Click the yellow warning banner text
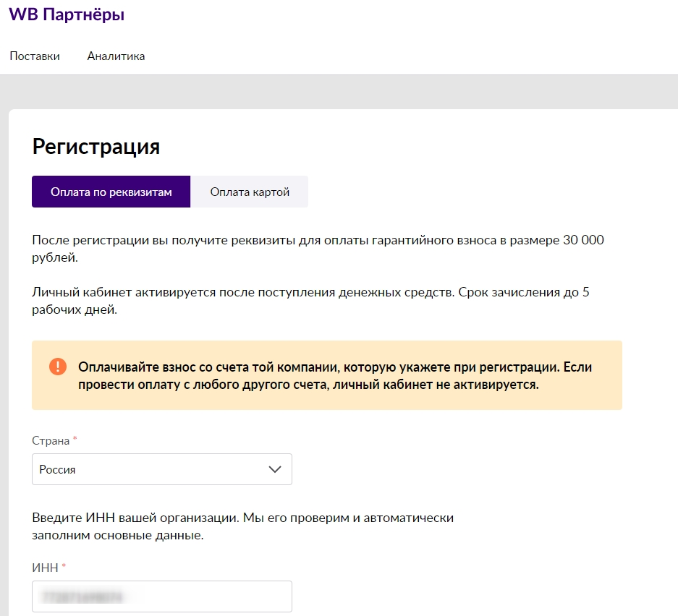This screenshot has height=616, width=678. click(x=335, y=375)
